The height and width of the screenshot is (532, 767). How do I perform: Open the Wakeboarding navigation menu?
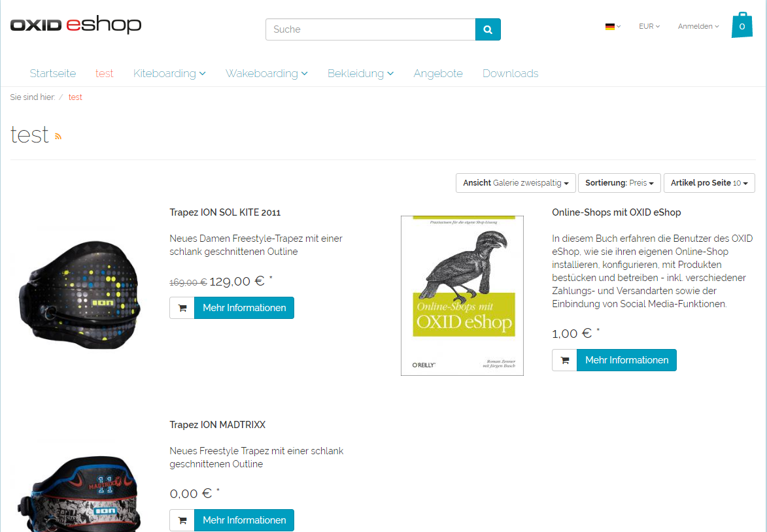[266, 73]
